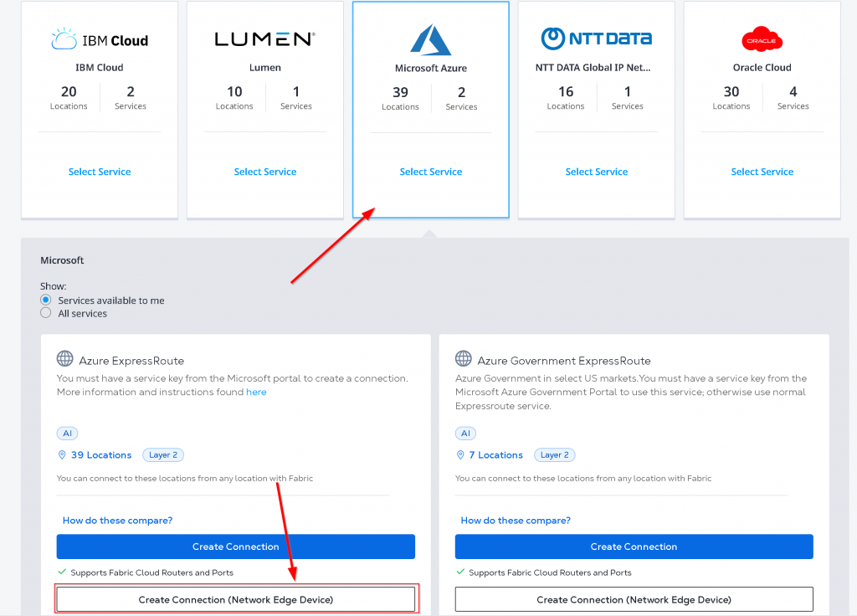Select 'Services available to me' radio button
Image resolution: width=857 pixels, height=616 pixels.
tap(46, 300)
